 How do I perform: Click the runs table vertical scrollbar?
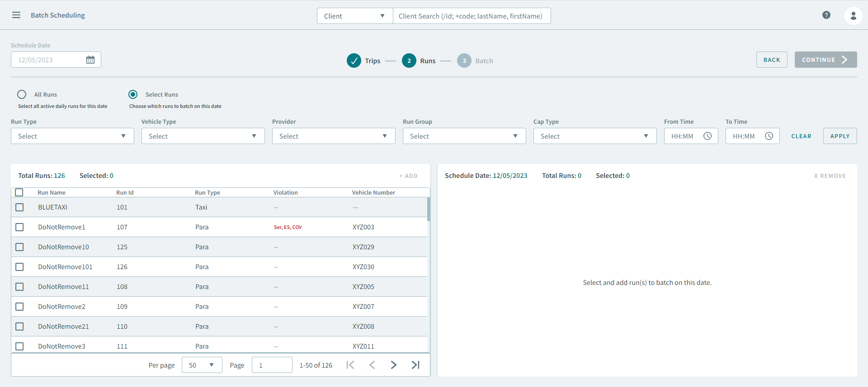tap(428, 210)
